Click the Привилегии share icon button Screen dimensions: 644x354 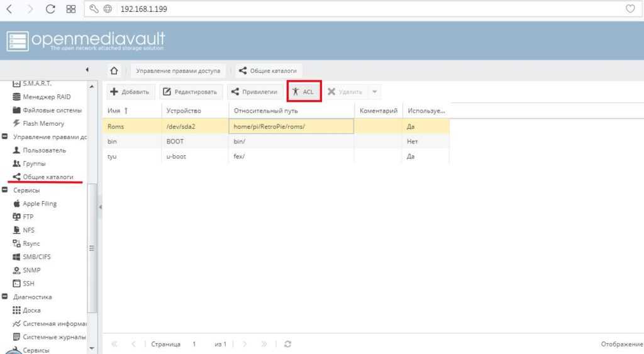pyautogui.click(x=253, y=92)
